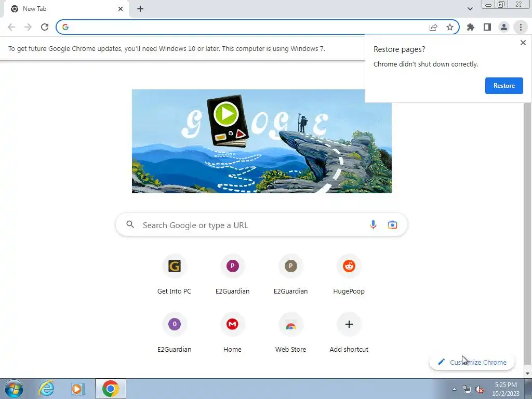532x399 pixels.
Task: Open the network tray icon
Action: [467, 389]
